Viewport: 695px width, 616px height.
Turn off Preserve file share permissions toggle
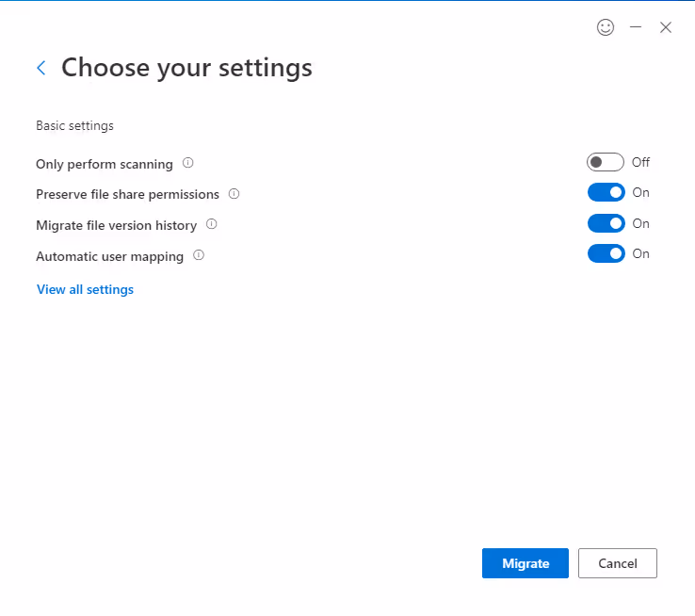(x=606, y=192)
